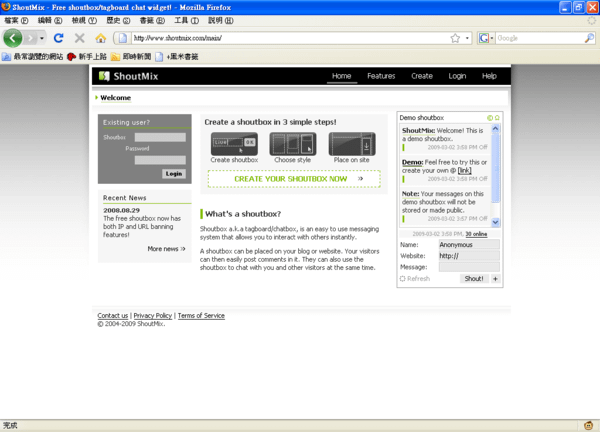
Task: Click the "What's a shoutbox?" heading
Action: pyautogui.click(x=243, y=214)
